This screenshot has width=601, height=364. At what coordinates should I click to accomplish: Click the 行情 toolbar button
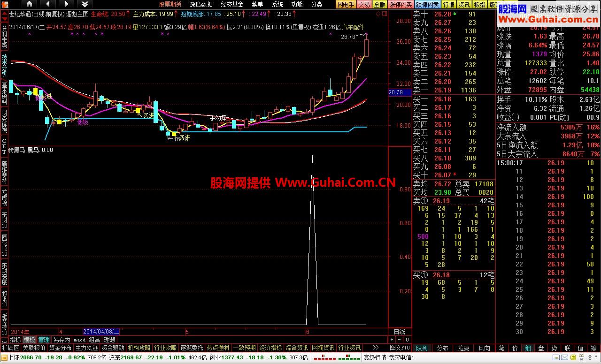pyautogui.click(x=449, y=4)
